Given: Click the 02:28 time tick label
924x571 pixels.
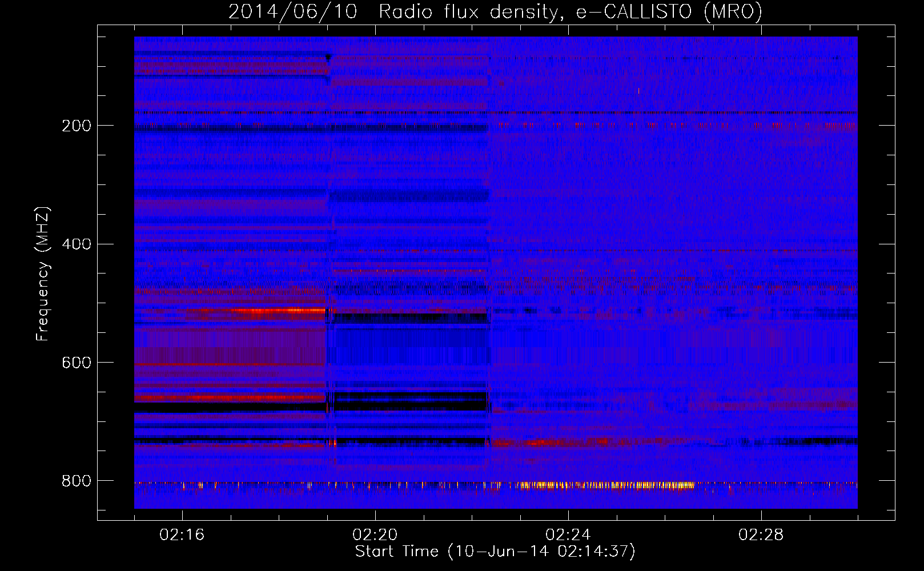Looking at the screenshot, I should point(761,535).
